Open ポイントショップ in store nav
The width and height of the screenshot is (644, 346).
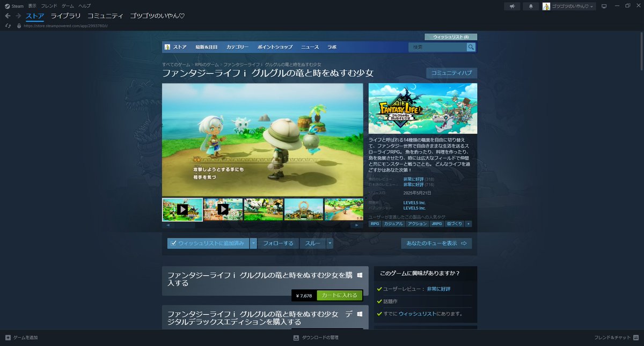tap(275, 47)
